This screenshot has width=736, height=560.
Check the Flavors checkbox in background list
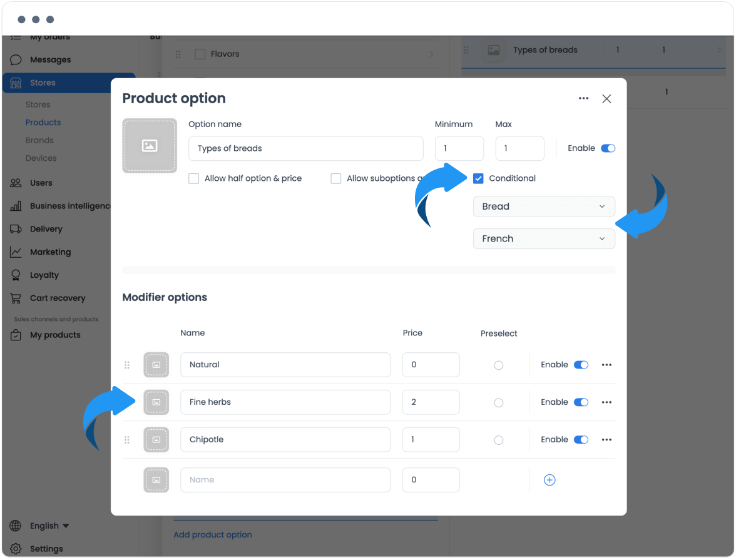(200, 54)
